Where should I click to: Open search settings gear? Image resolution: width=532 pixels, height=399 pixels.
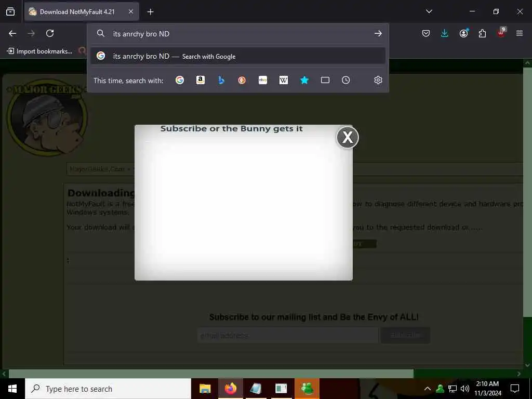tap(378, 80)
